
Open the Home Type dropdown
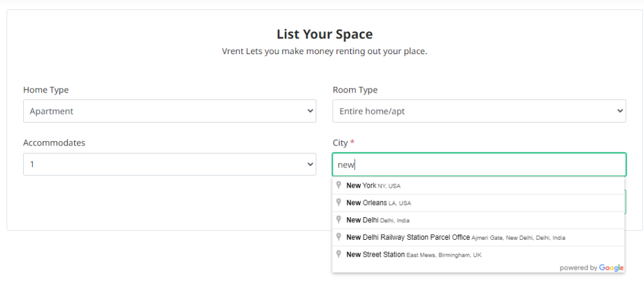[169, 111]
